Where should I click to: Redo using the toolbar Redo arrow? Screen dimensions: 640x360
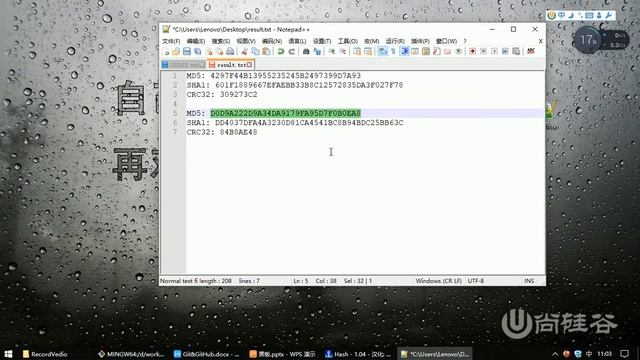click(x=291, y=51)
